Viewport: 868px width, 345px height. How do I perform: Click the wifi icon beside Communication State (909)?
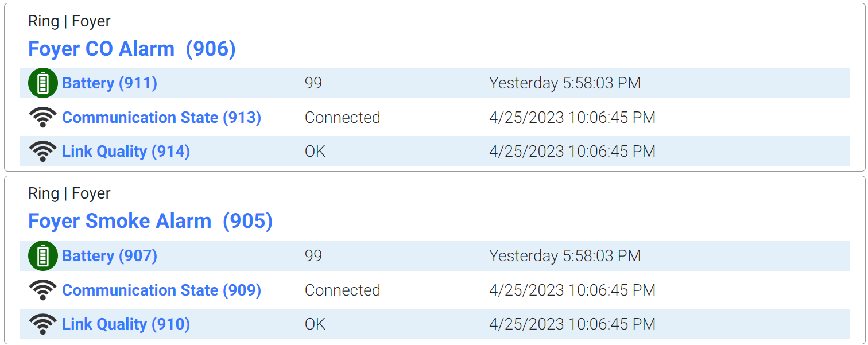pos(43,290)
